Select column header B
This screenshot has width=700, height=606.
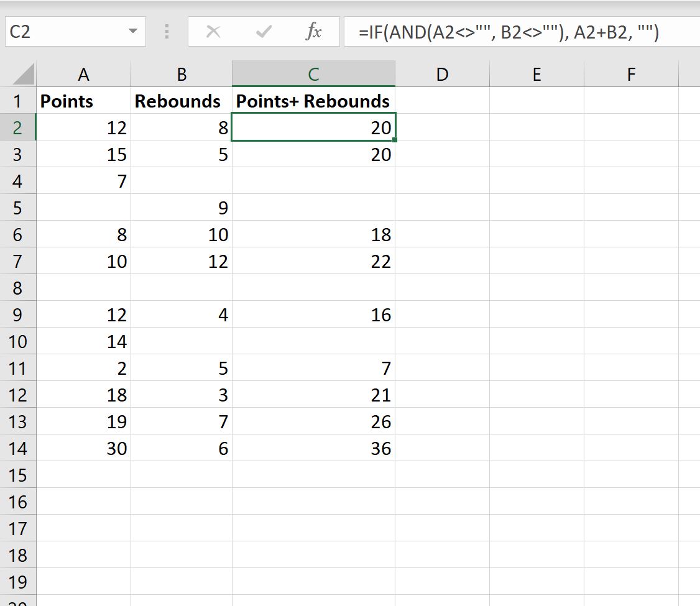[x=180, y=73]
